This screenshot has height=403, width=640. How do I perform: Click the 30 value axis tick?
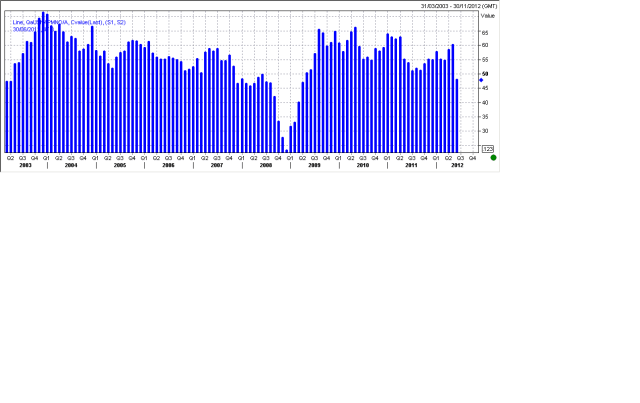tap(485, 130)
